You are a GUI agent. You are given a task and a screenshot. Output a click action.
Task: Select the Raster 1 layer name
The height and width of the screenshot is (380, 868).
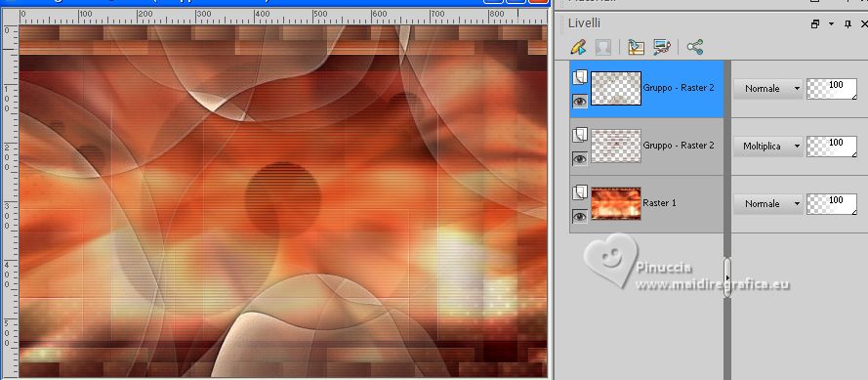coord(659,203)
